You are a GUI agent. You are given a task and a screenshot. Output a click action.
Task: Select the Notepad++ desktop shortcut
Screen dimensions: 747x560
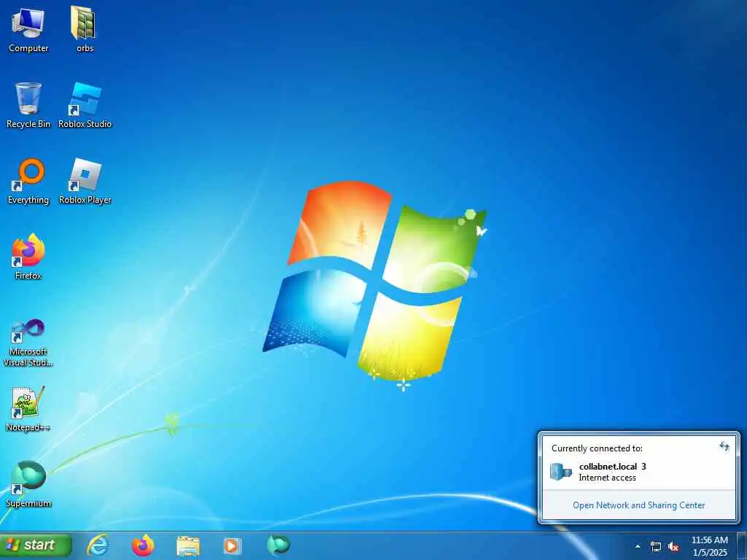(28, 409)
